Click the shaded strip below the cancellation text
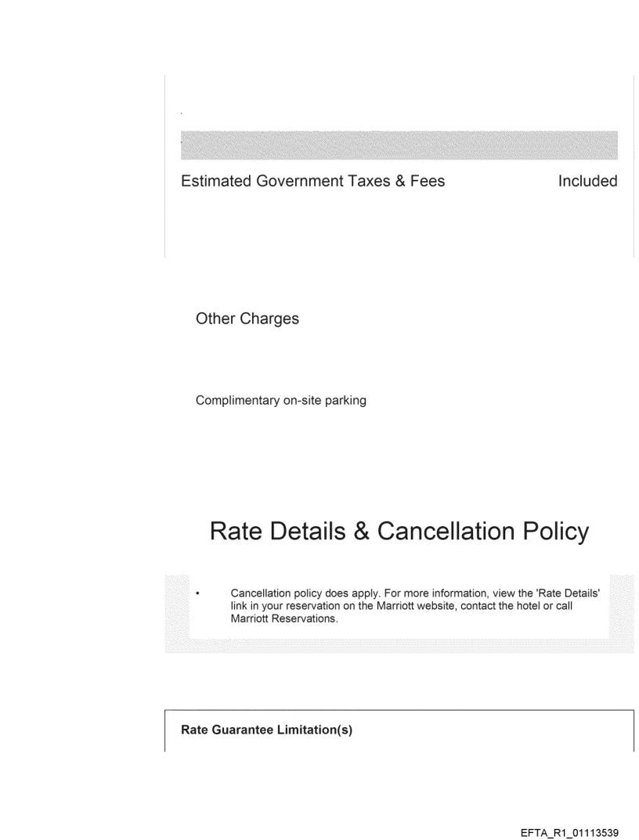639x840 pixels. pyautogui.click(x=399, y=644)
